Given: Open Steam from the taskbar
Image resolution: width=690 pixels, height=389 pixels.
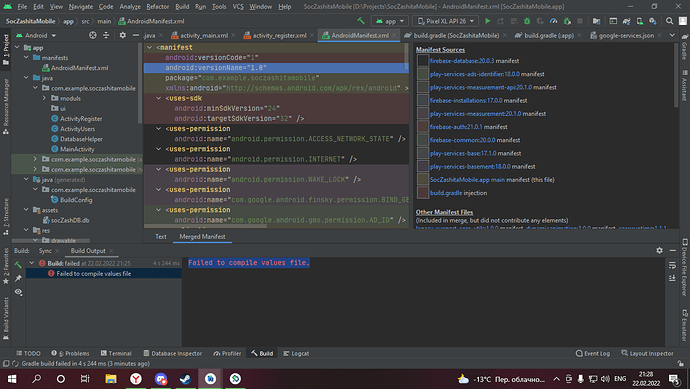Looking at the screenshot, I should (x=185, y=379).
